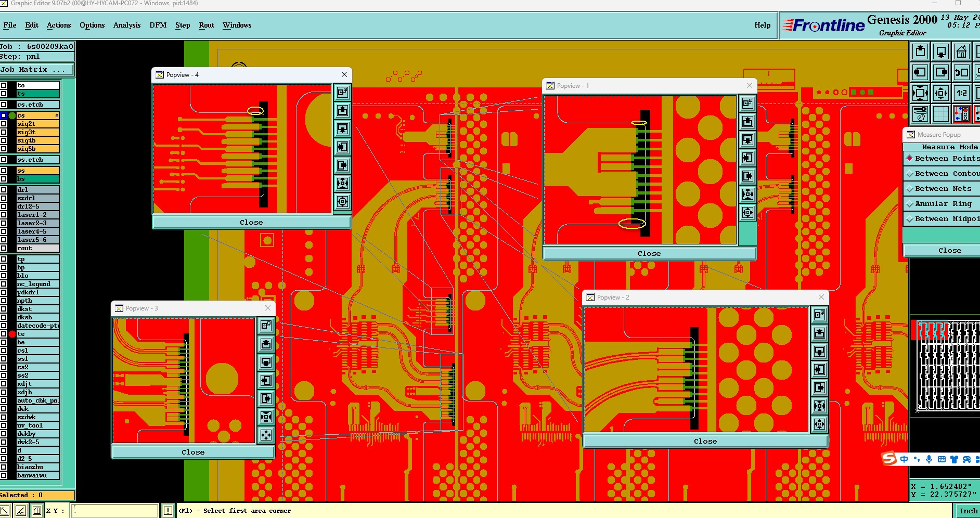Select Between Nets measure mode
This screenshot has height=518, width=980.
(x=942, y=189)
